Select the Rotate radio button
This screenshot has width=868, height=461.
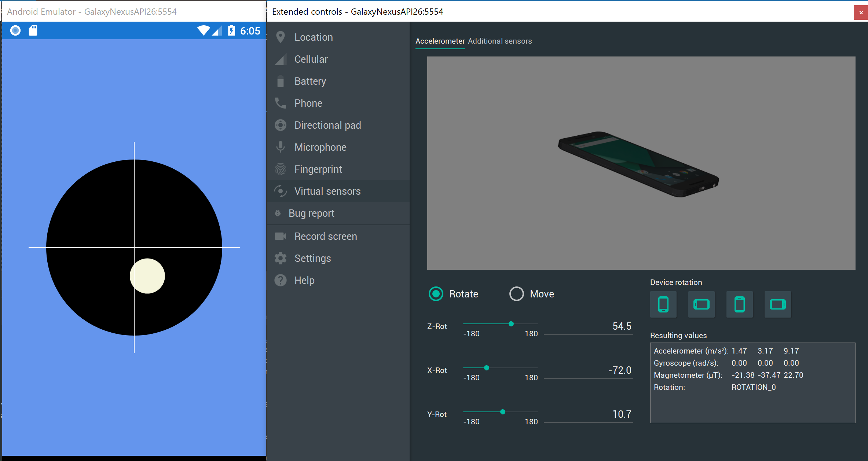[436, 294]
